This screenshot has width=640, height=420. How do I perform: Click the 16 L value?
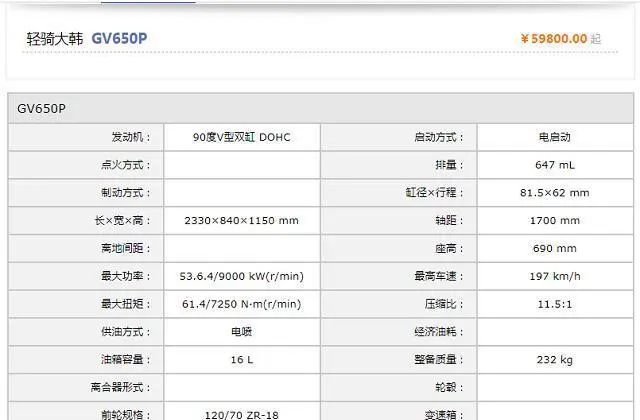pyautogui.click(x=242, y=360)
